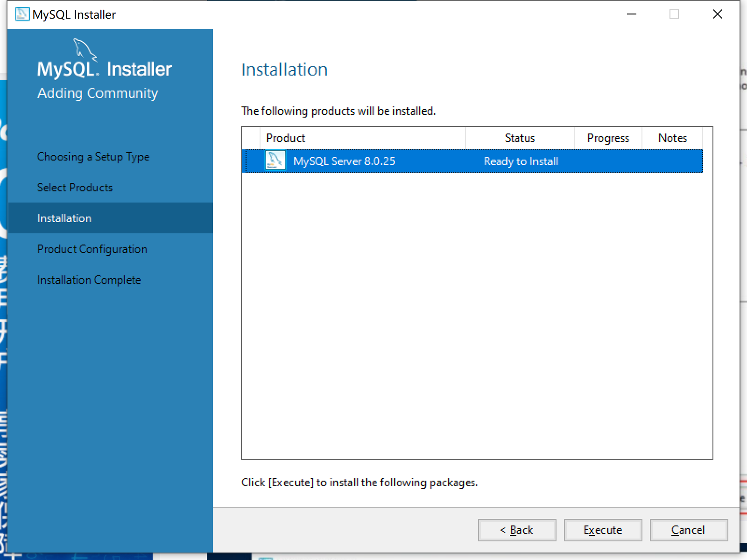The image size is (747, 560).
Task: Open the Installation Complete step
Action: (x=89, y=280)
